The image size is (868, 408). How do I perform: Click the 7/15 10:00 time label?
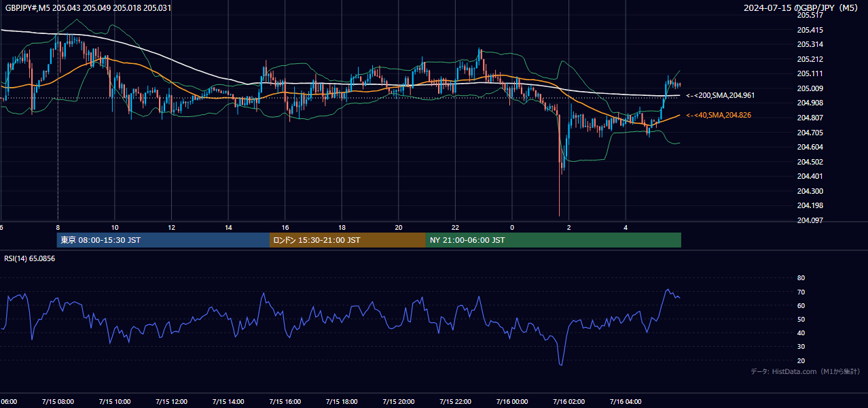pyautogui.click(x=114, y=402)
